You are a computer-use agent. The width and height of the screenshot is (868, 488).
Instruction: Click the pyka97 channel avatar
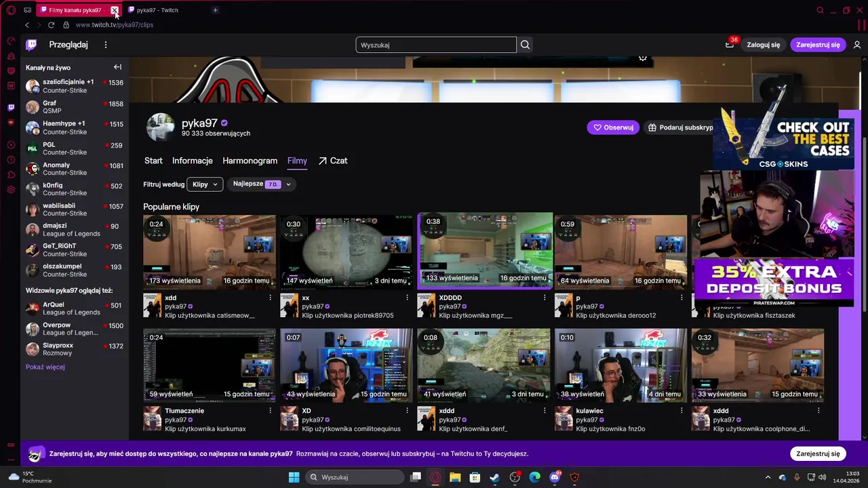coord(161,127)
